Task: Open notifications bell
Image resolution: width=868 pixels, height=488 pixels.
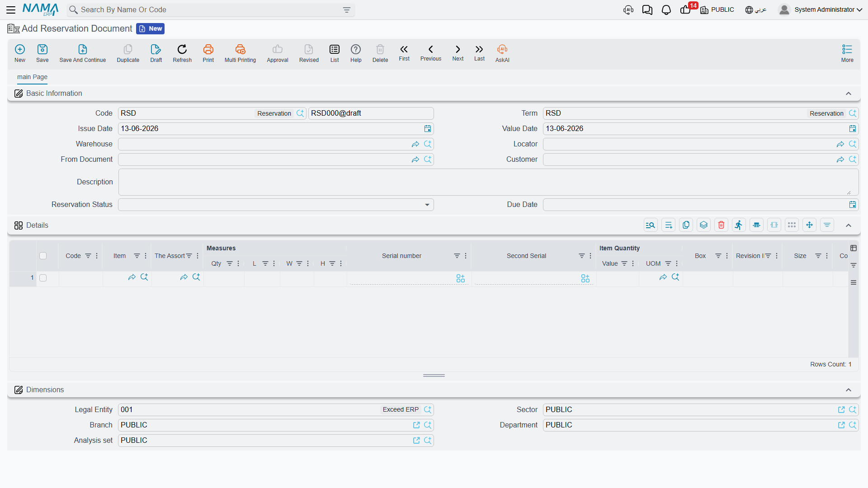Action: click(x=666, y=10)
